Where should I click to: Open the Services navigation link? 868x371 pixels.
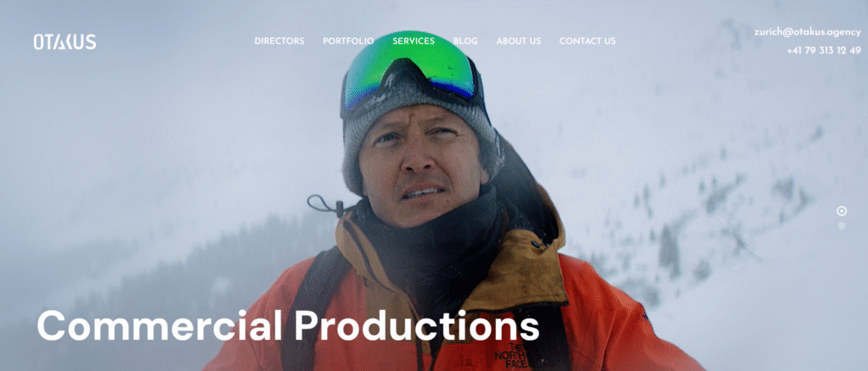tap(414, 41)
